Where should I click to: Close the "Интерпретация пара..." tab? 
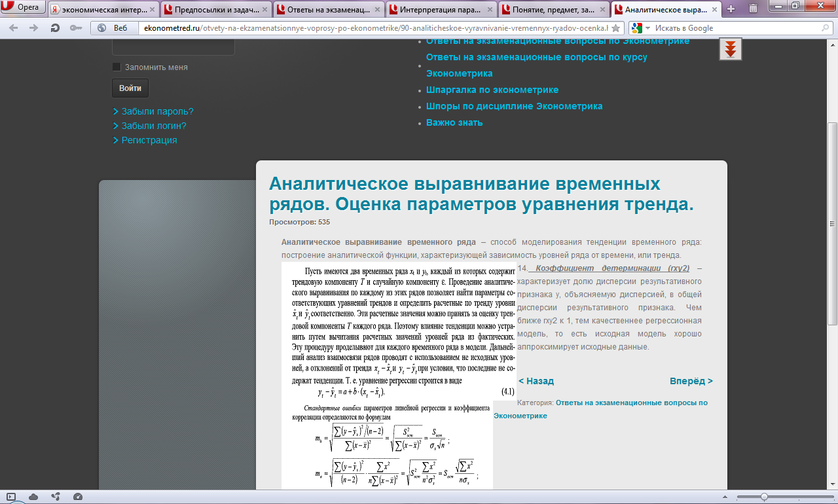489,10
